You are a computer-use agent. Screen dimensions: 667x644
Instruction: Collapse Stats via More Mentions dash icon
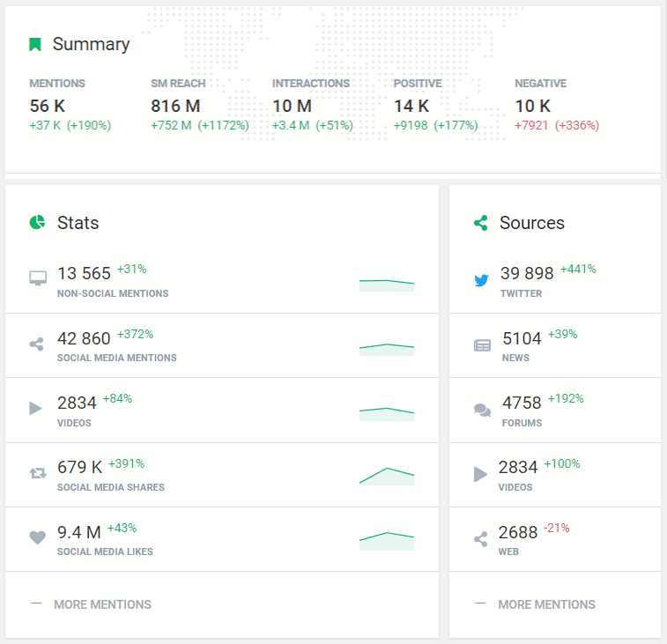[36, 603]
